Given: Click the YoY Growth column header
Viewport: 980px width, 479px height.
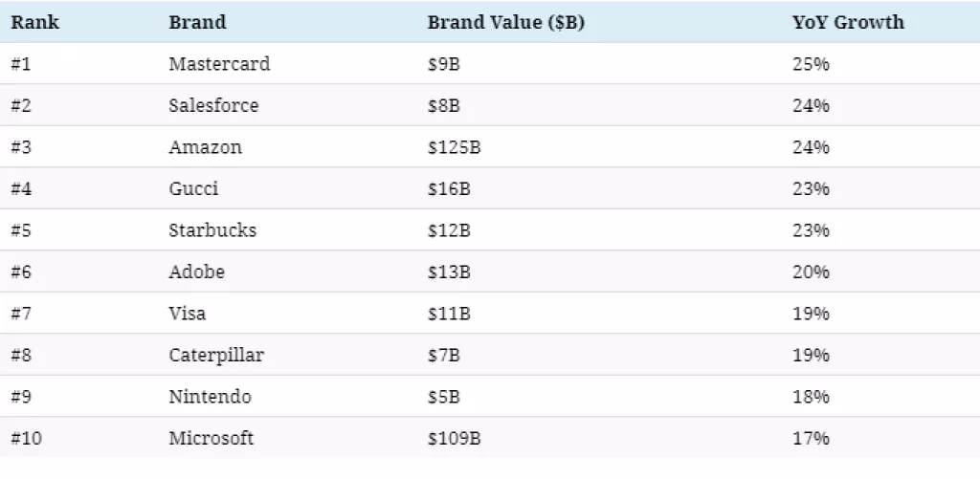Looking at the screenshot, I should click(848, 22).
